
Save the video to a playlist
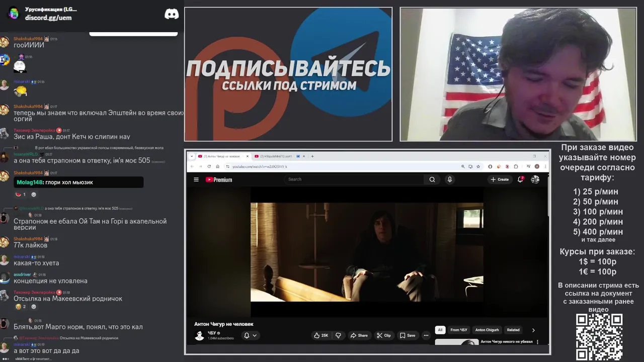coord(408,335)
